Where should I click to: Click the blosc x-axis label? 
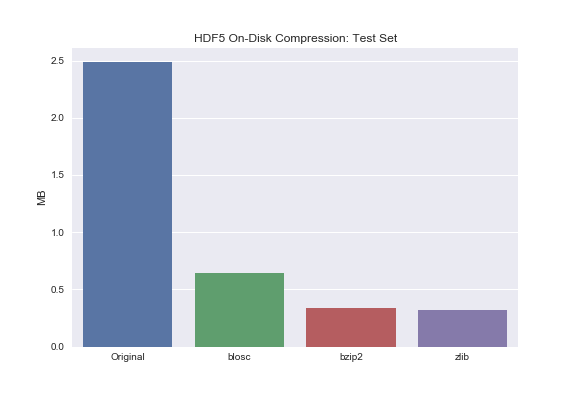[239, 357]
